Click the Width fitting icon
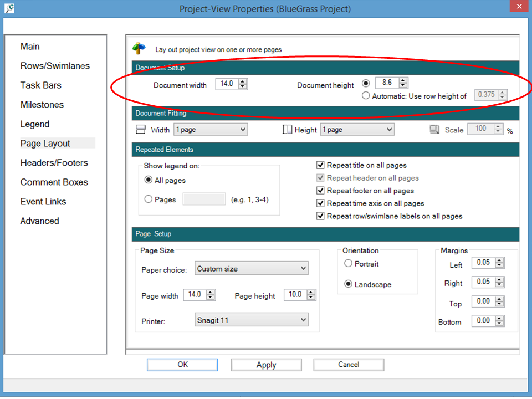532x399 pixels. pos(140,130)
